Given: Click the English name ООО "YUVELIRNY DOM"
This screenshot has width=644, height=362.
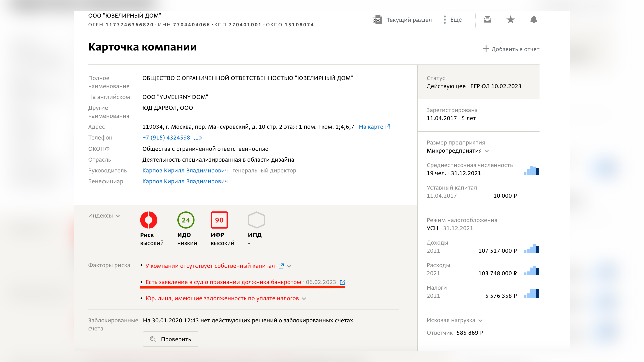Looking at the screenshot, I should coord(175,97).
